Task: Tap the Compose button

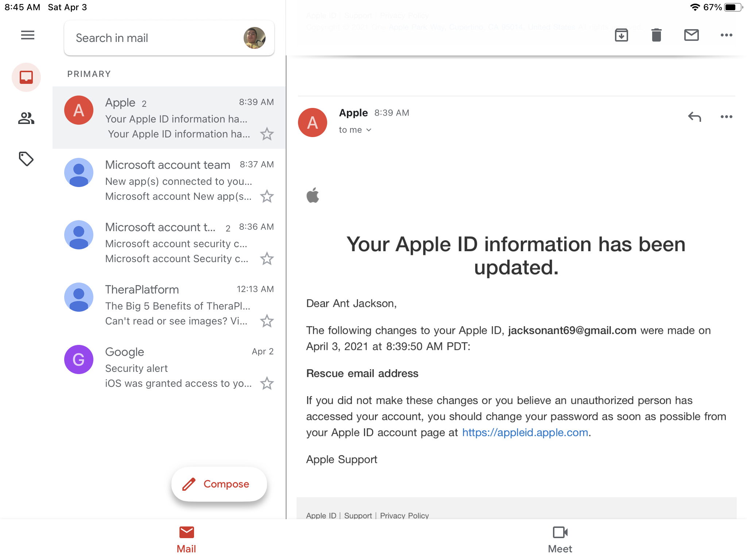Action: (x=219, y=484)
